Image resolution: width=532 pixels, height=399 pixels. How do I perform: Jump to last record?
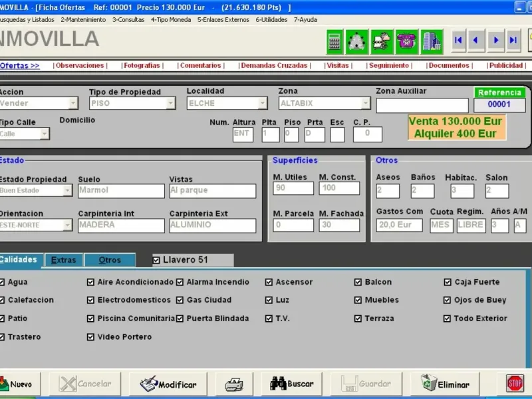coord(513,41)
